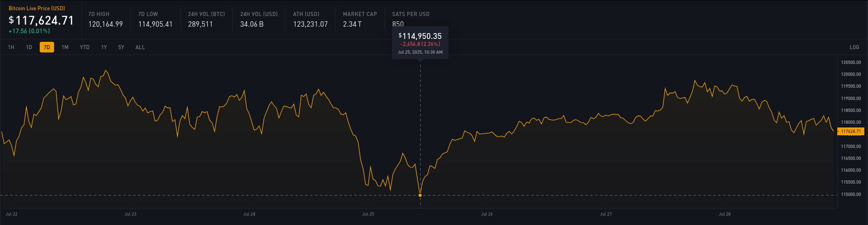Switch chart to 1M range
This screenshot has height=225, width=868.
[x=65, y=47]
